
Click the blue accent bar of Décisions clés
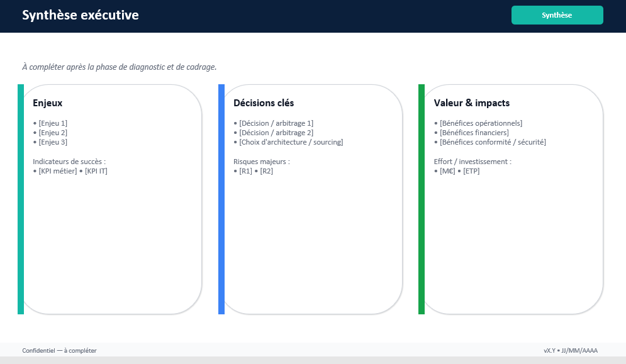pyautogui.click(x=221, y=199)
